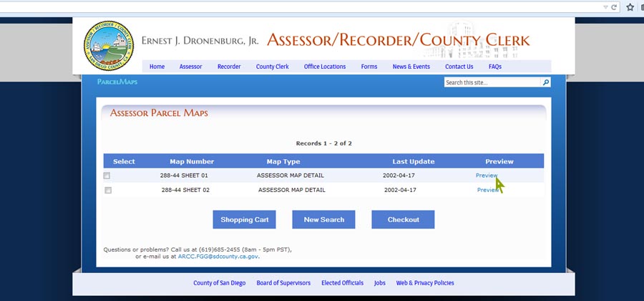The width and height of the screenshot is (644, 301).
Task: Preview the SHEET 01 parcel map
Action: [x=486, y=176]
